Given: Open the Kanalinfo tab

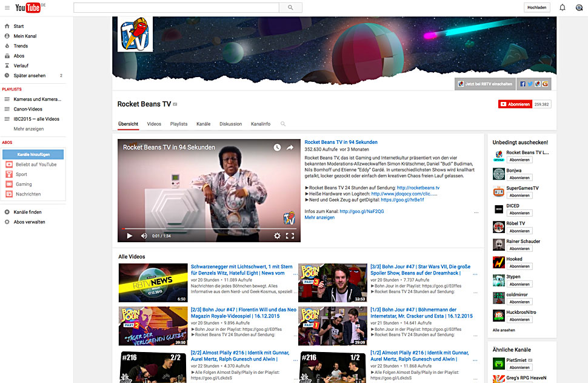Looking at the screenshot, I should [x=261, y=124].
